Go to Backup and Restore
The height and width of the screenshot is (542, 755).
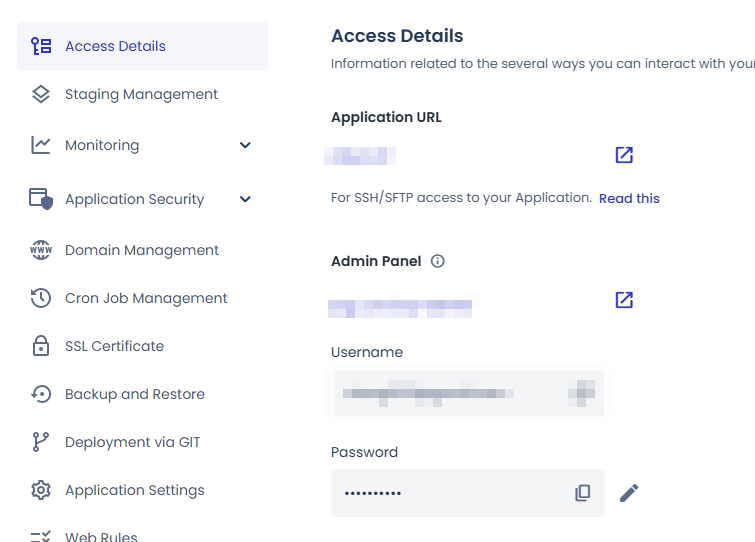coord(135,394)
